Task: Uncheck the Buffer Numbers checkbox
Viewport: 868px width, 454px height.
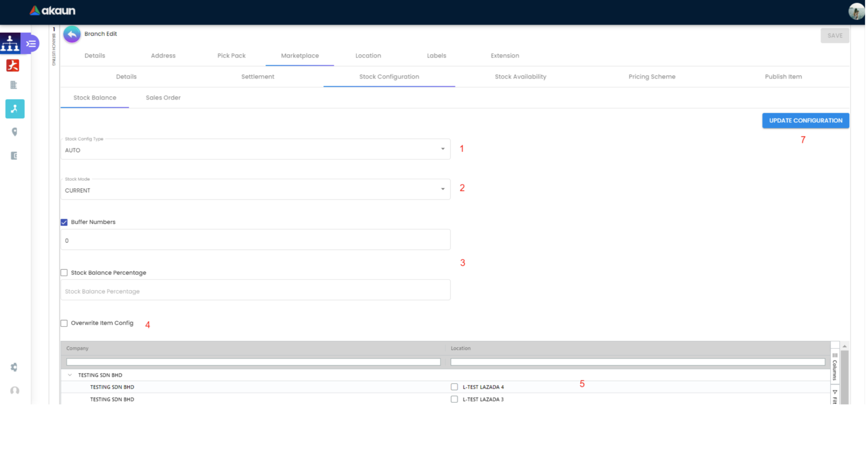Action: (x=64, y=222)
